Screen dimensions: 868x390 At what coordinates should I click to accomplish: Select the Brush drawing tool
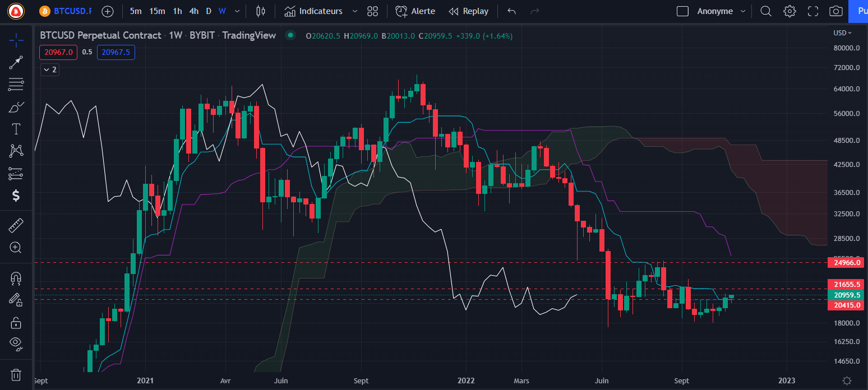(16, 106)
